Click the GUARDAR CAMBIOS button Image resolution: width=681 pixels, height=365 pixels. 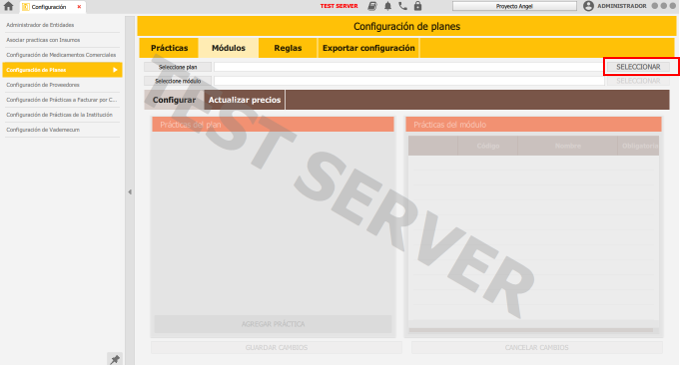276,348
